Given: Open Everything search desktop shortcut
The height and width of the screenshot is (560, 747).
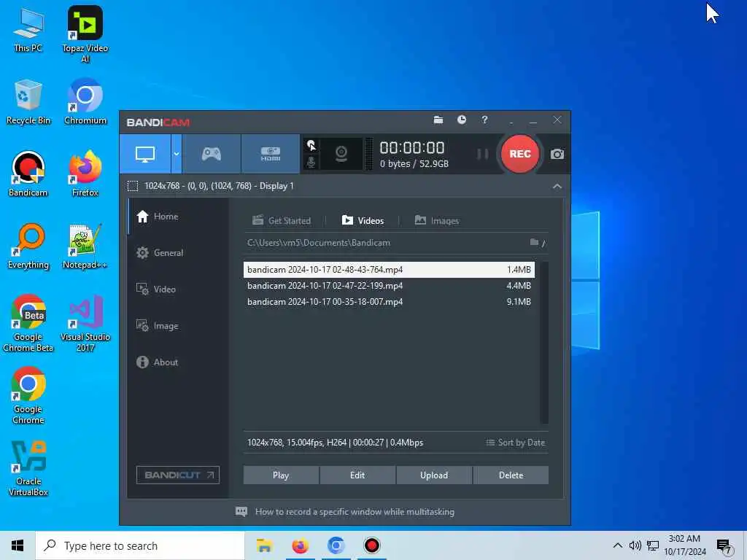Looking at the screenshot, I should click(28, 246).
